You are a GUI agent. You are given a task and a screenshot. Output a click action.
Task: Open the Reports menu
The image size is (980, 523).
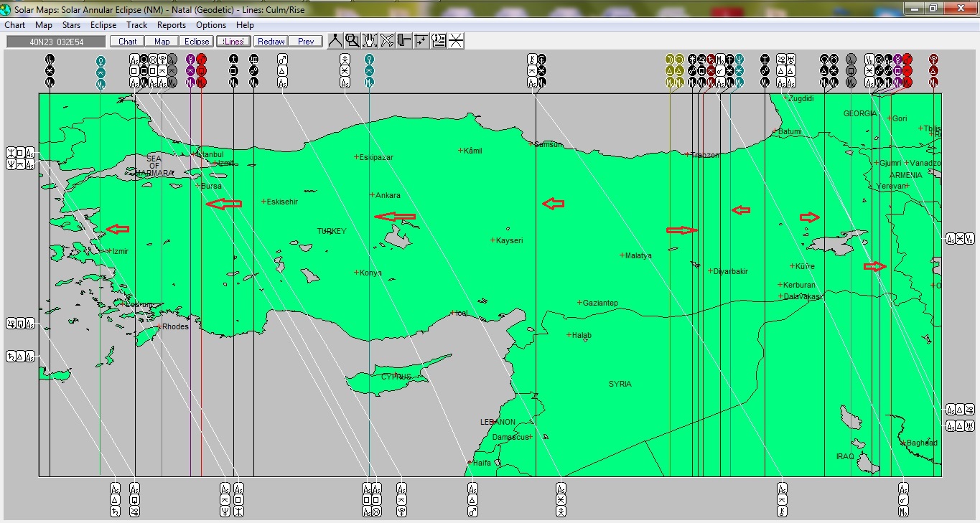pyautogui.click(x=172, y=25)
